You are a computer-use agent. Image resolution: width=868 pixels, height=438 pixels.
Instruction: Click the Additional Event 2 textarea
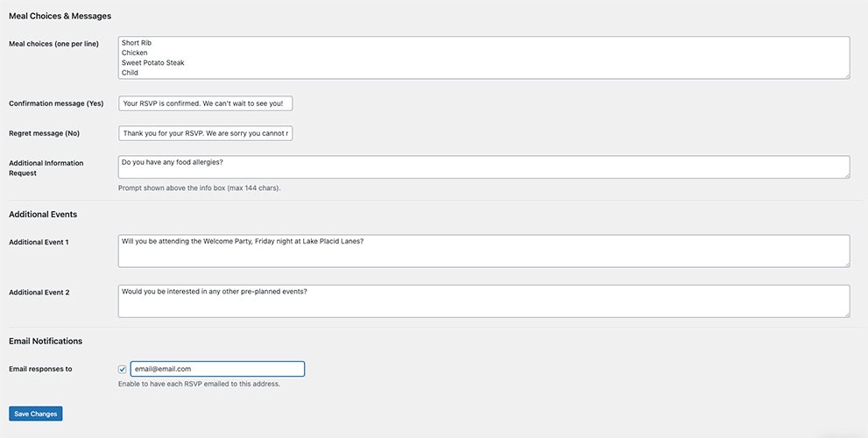click(x=483, y=301)
